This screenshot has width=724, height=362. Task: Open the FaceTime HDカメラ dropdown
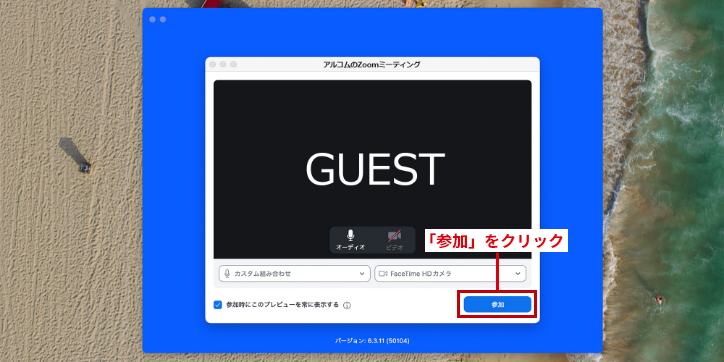tap(450, 273)
